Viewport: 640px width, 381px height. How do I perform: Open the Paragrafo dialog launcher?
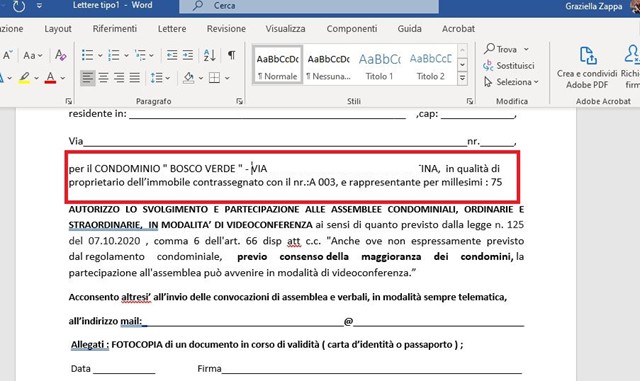coord(239,101)
